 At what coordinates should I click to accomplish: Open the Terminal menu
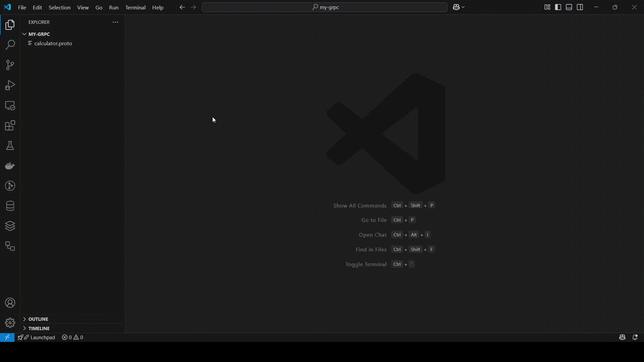(x=136, y=7)
